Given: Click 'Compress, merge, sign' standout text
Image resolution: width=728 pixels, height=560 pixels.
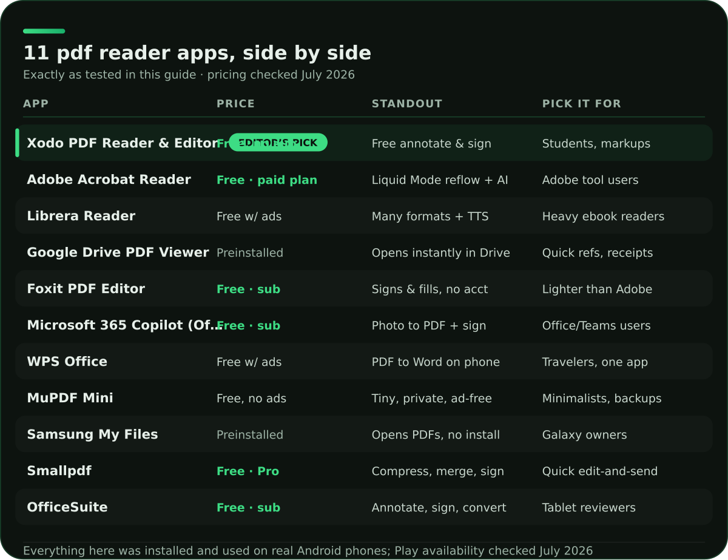Looking at the screenshot, I should pos(438,471).
